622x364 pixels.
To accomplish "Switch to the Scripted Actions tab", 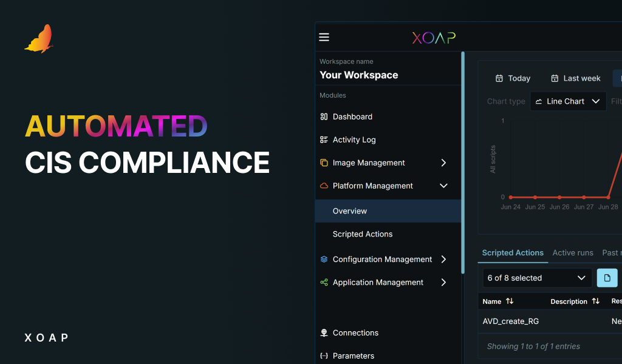I will pos(513,253).
